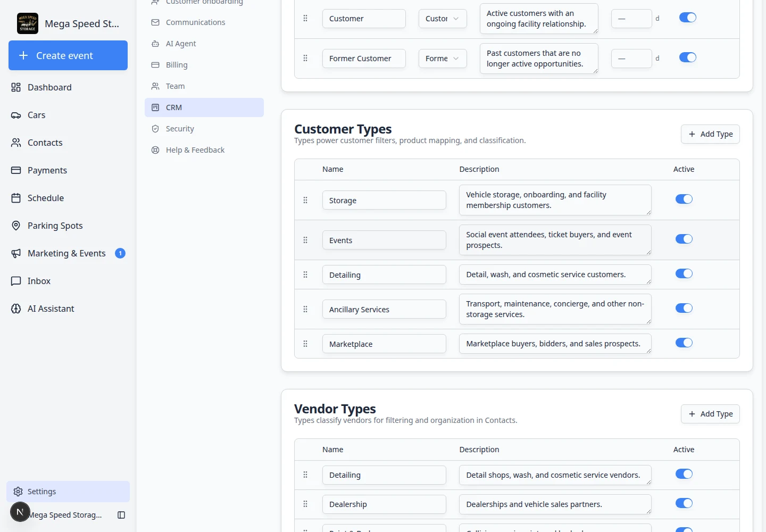Screen dimensions: 766x532
Task: Click the AI Agent robot icon
Action: pyautogui.click(x=155, y=44)
